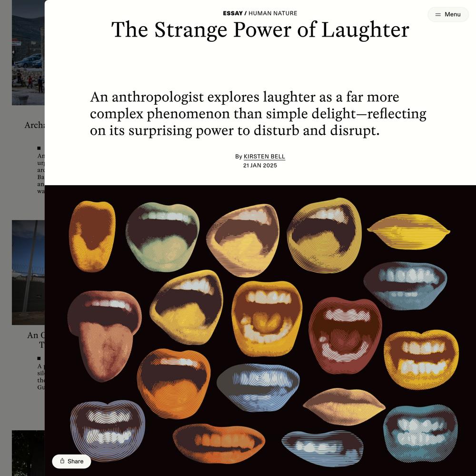
Task: Click the Share icon button
Action: click(x=71, y=461)
